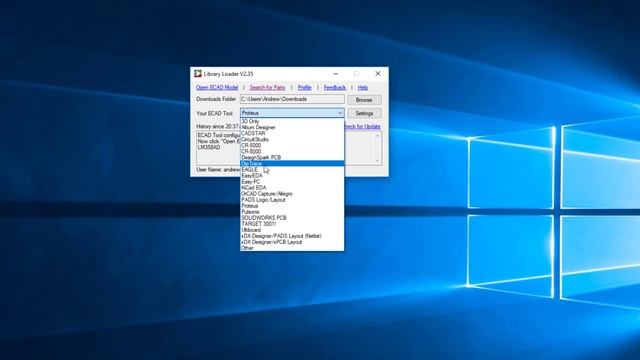Choose CircuitStudio in the dropdown list
The height and width of the screenshot is (360, 640).
point(292,139)
